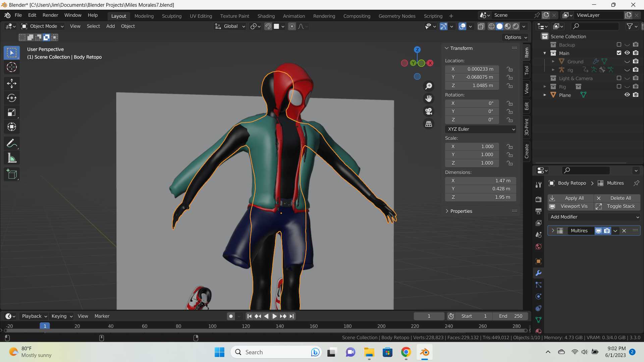
Task: Open the Modifier properties wrench tab
Action: click(538, 273)
